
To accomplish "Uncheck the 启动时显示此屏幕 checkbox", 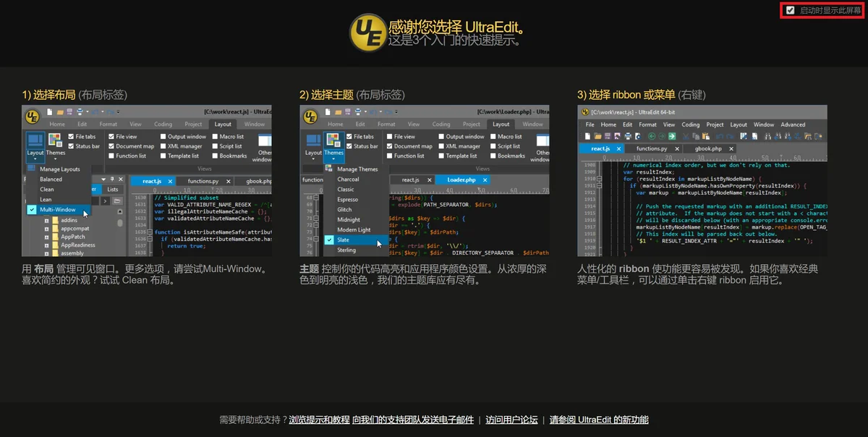I will 791,10.
